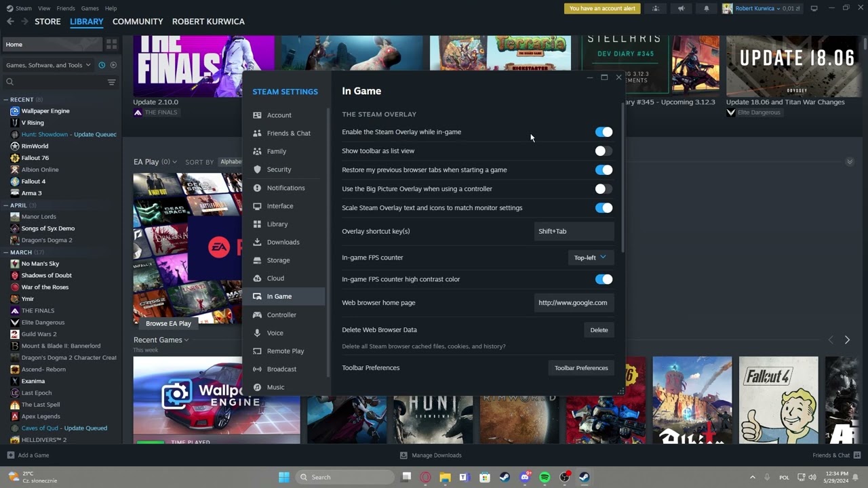Enable Show toolbar as list view

pos(604,151)
